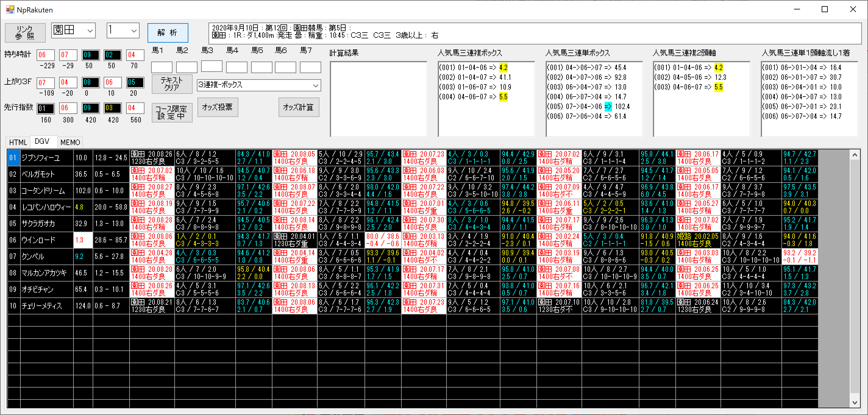Click the 馬4 input field
The width and height of the screenshot is (868, 415).
tap(236, 67)
